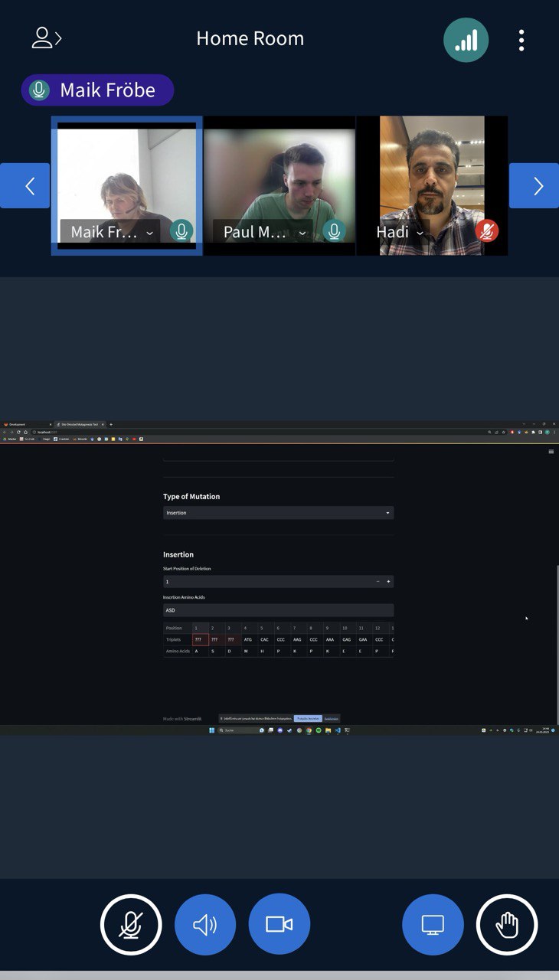Open the Type of Mutation Insertion dropdown
The width and height of the screenshot is (559, 980).
pos(278,513)
